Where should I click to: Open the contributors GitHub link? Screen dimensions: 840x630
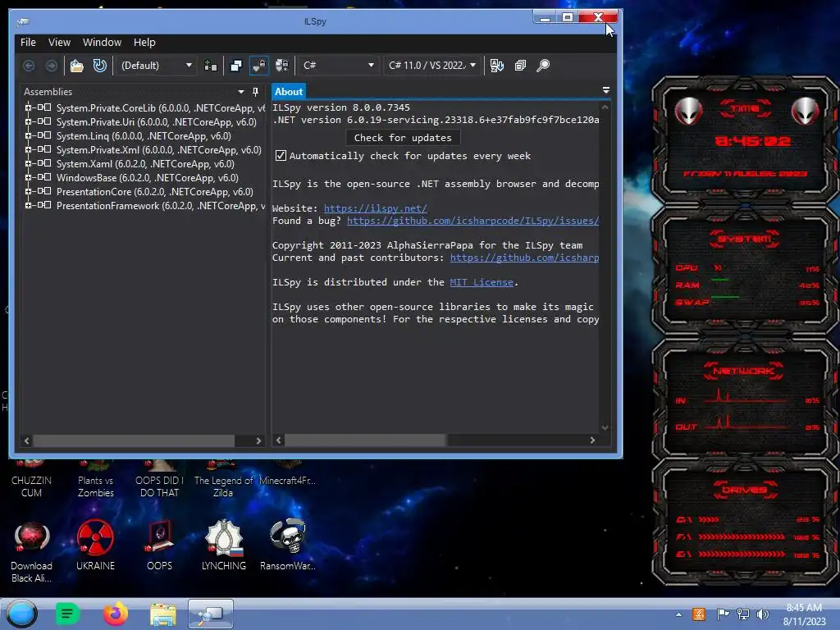tap(524, 258)
